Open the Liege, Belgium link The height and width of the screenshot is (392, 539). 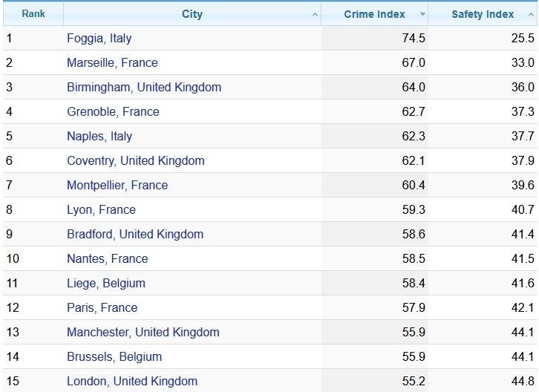(x=106, y=284)
